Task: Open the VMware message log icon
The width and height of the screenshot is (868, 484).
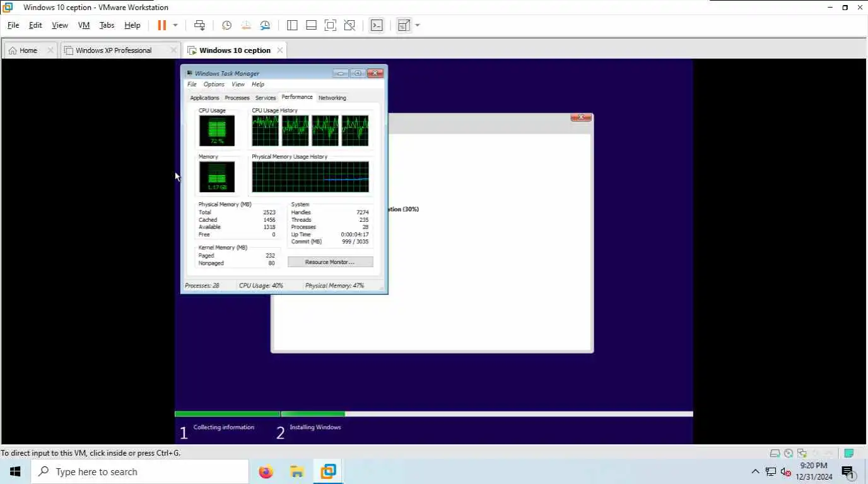Action: point(849,453)
